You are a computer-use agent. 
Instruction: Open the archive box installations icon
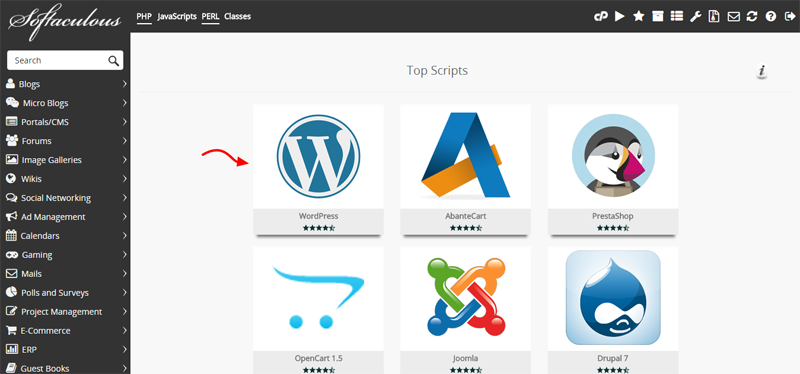pos(658,16)
